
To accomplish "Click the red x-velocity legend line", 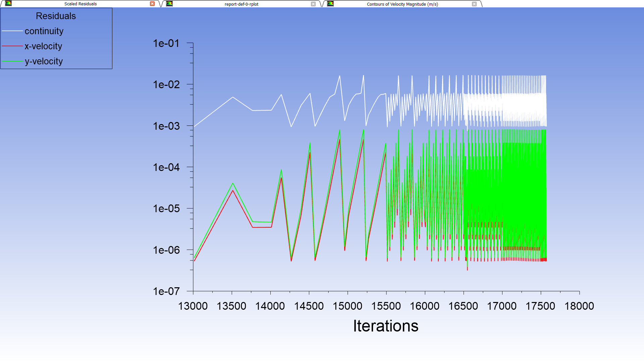I will [12, 46].
